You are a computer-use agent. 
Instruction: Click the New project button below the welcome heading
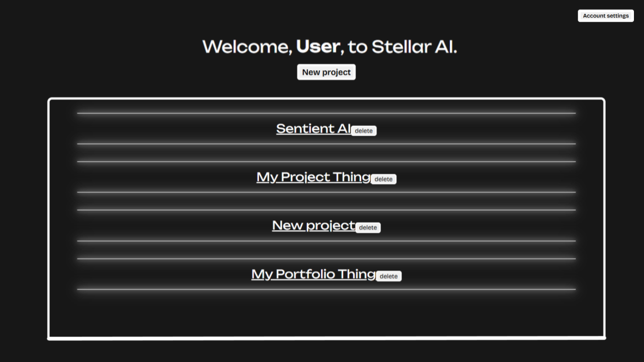click(x=326, y=72)
